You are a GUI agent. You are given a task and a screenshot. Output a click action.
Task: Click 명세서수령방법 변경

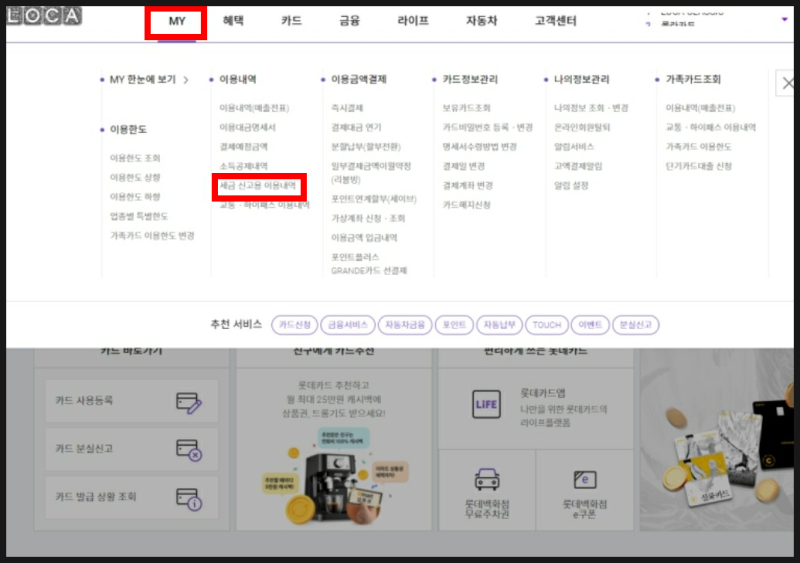pos(480,147)
